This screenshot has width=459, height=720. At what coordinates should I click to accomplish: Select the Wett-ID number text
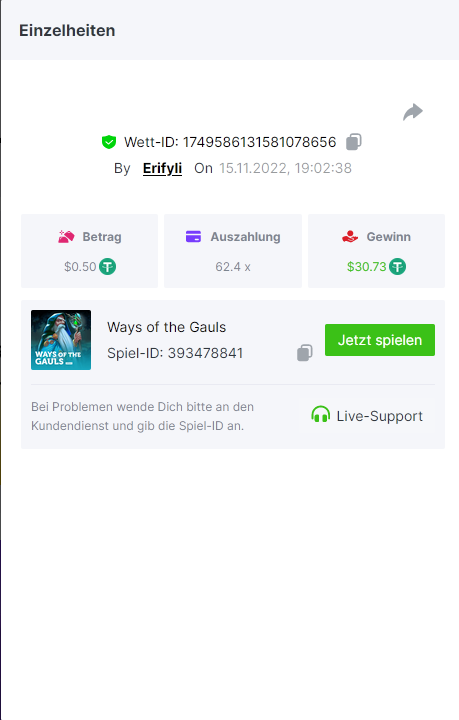(259, 142)
